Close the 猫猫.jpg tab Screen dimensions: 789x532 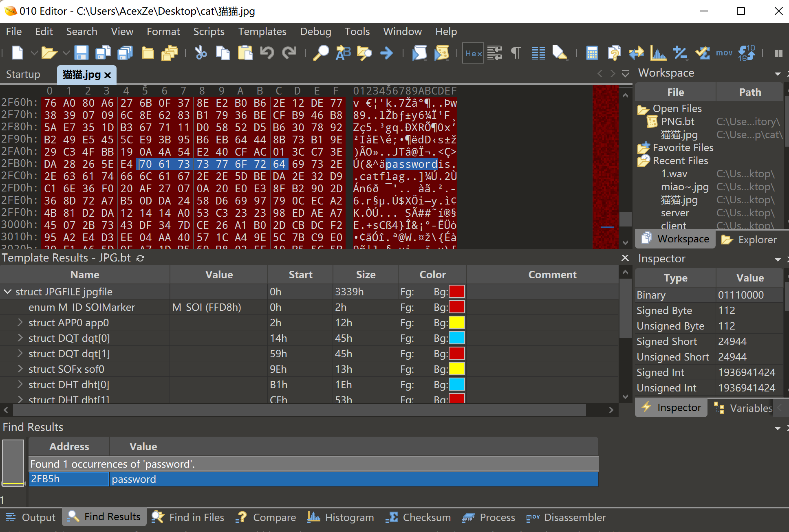(x=108, y=75)
